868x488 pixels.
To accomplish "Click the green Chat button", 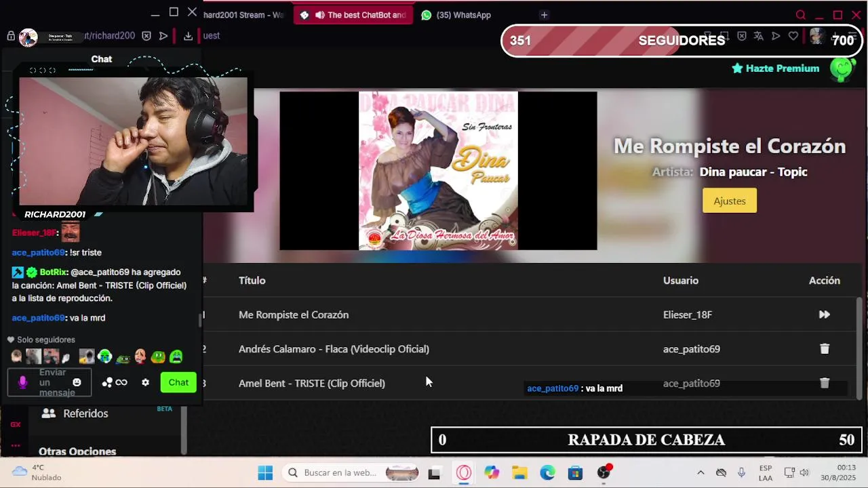I will [x=178, y=382].
